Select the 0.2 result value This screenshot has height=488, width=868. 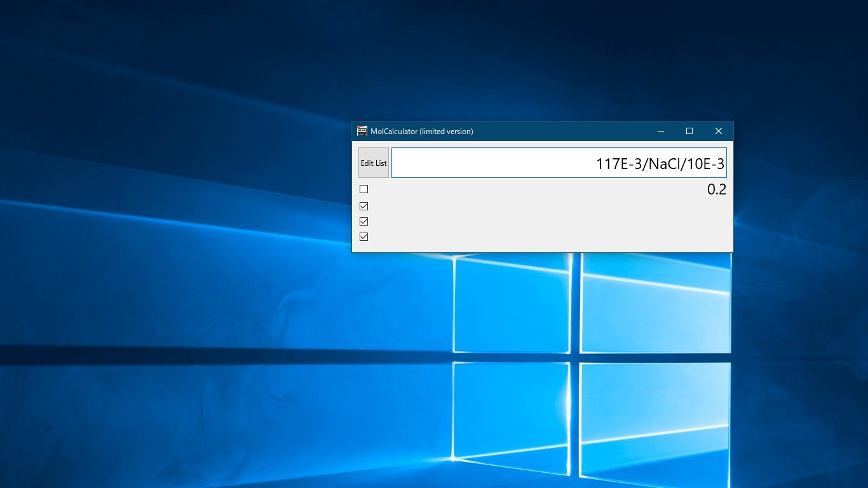[717, 189]
